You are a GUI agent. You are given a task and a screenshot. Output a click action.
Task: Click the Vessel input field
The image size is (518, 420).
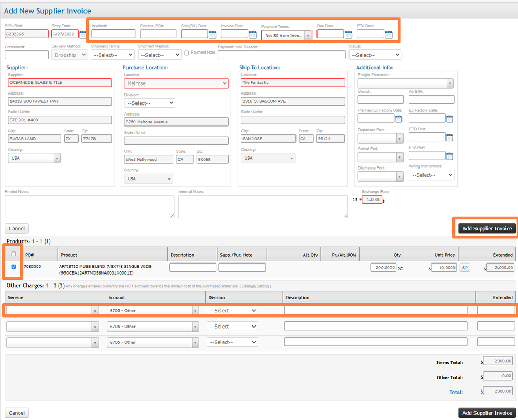pos(380,99)
